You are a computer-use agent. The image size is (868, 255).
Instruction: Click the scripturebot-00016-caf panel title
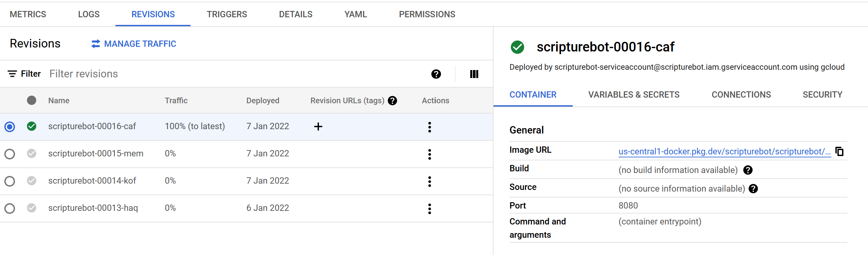pyautogui.click(x=606, y=47)
